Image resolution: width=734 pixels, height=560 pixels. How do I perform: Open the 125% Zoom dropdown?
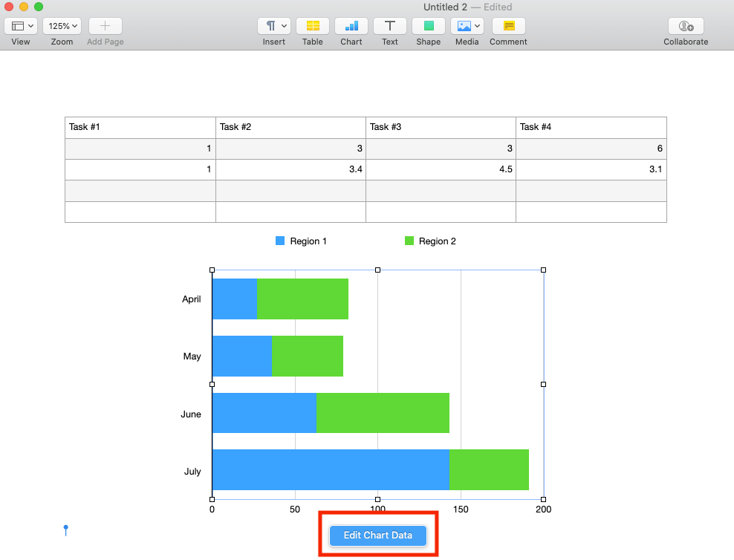[x=62, y=26]
